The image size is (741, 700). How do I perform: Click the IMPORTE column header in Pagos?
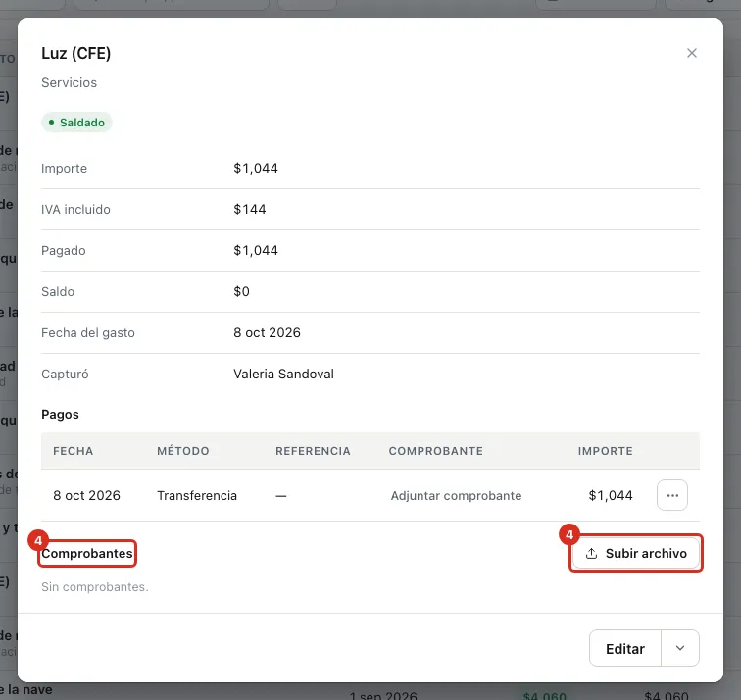click(605, 451)
